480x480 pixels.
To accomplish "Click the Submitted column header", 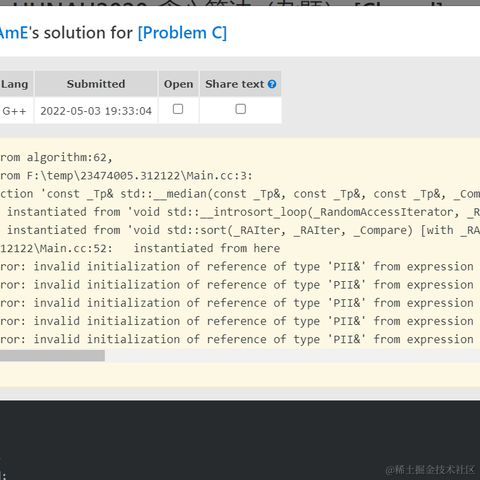I will click(96, 84).
